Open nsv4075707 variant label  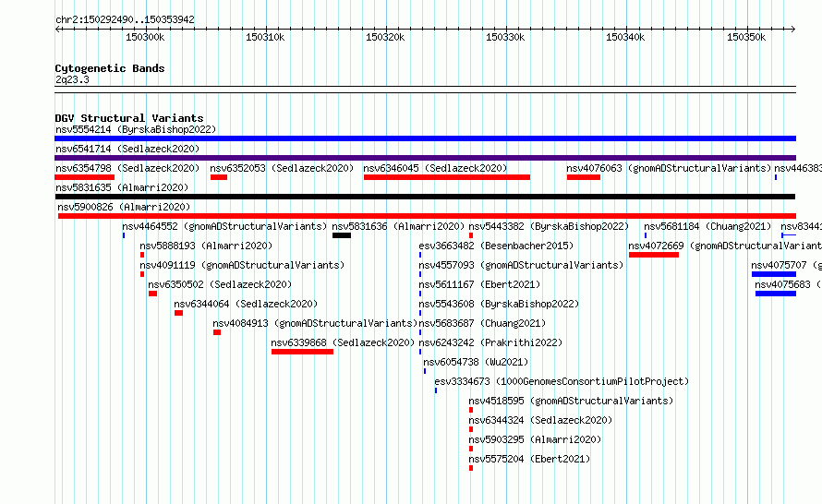pos(786,265)
